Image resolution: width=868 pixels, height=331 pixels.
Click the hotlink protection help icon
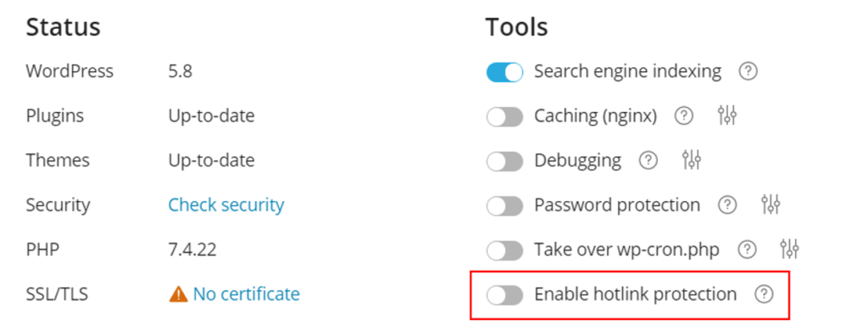[764, 295]
